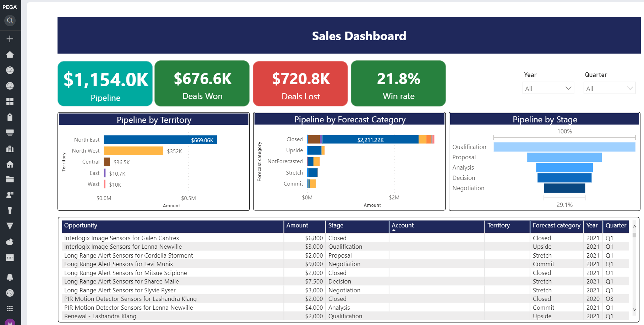The width and height of the screenshot is (644, 325).
Task: Open the recent history clock icon
Action: 10,293
